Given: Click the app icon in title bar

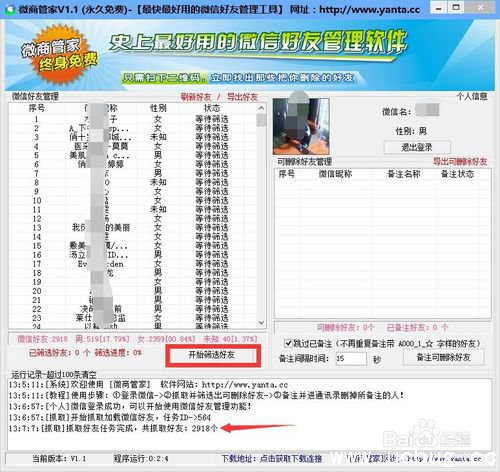Looking at the screenshot, I should point(11,9).
